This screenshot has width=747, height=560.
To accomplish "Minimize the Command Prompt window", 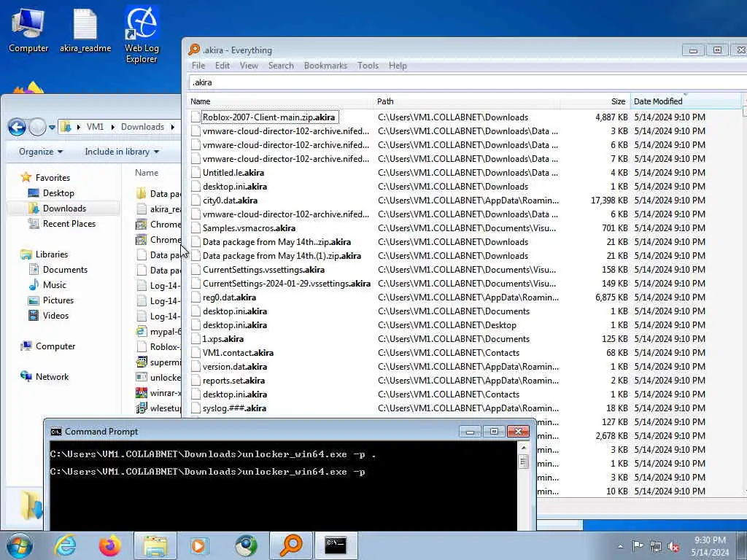I will click(470, 432).
